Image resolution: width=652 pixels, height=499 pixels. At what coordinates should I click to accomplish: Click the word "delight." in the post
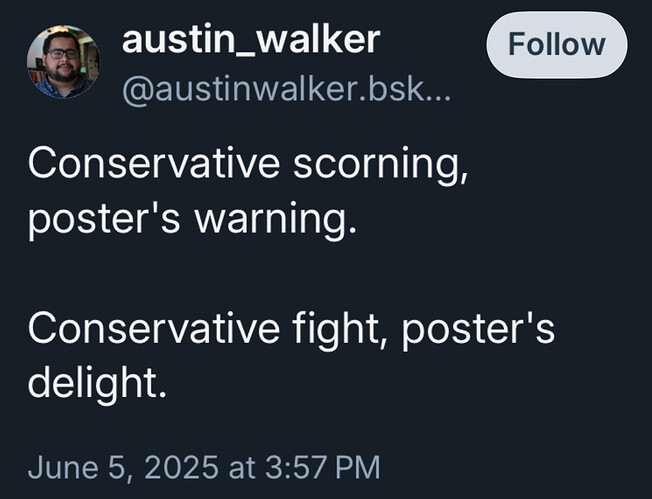97,383
